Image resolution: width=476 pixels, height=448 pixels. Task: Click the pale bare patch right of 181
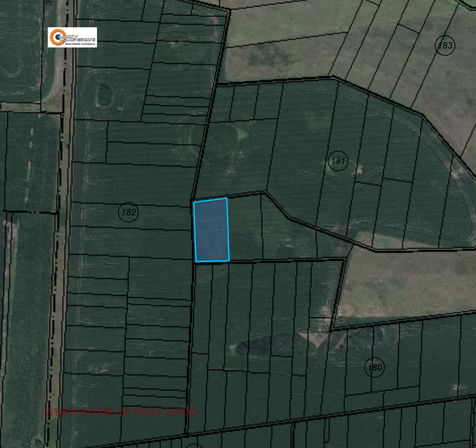tap(359, 170)
